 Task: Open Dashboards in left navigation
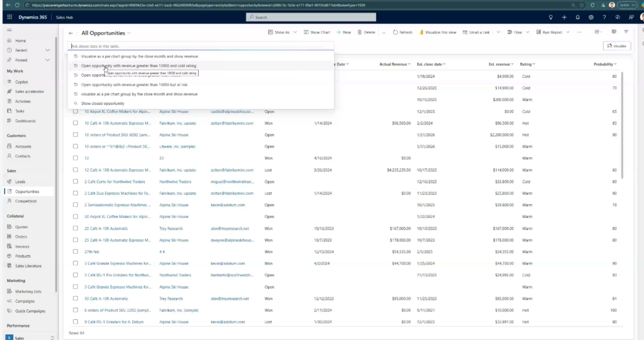pos(25,121)
